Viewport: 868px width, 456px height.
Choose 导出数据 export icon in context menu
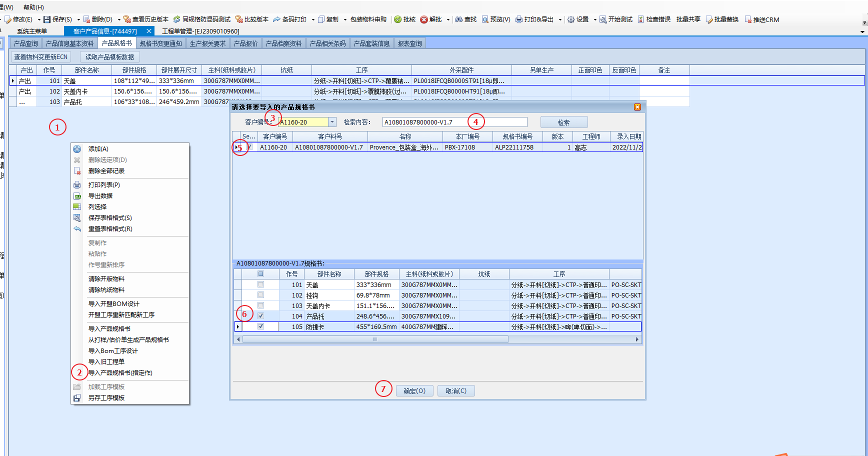77,196
